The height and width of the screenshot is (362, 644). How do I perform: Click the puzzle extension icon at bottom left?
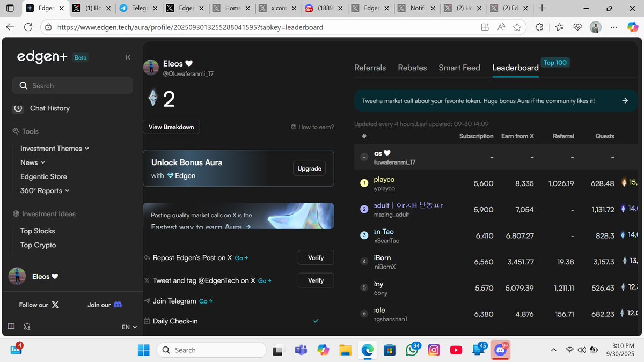[27, 326]
